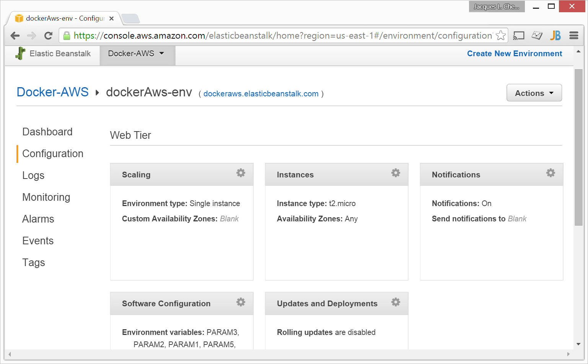Open the Actions dropdown

(534, 93)
